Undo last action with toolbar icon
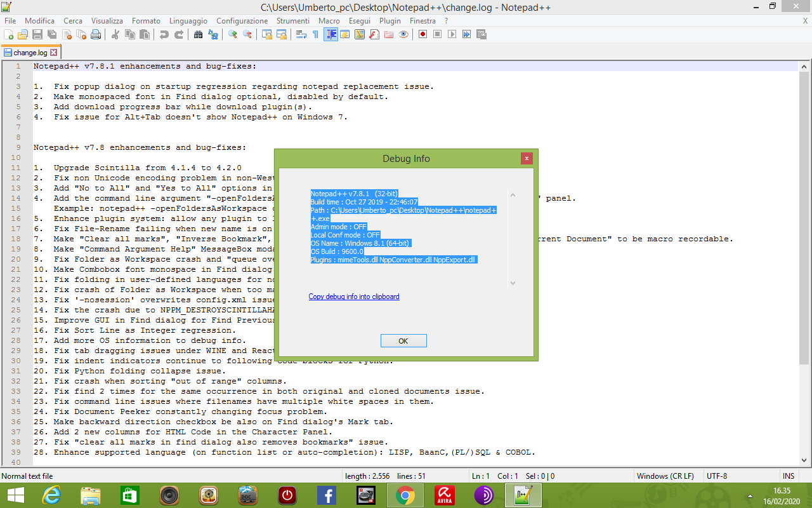 pyautogui.click(x=164, y=34)
